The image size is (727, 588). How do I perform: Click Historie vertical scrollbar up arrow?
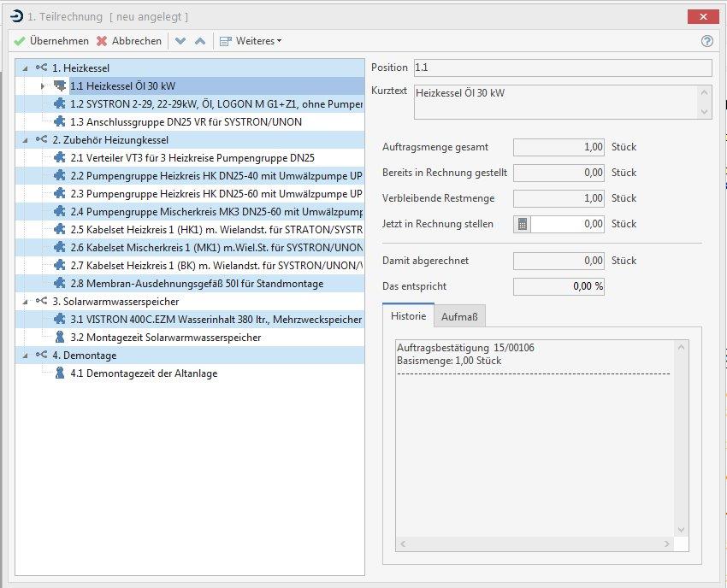(x=681, y=347)
